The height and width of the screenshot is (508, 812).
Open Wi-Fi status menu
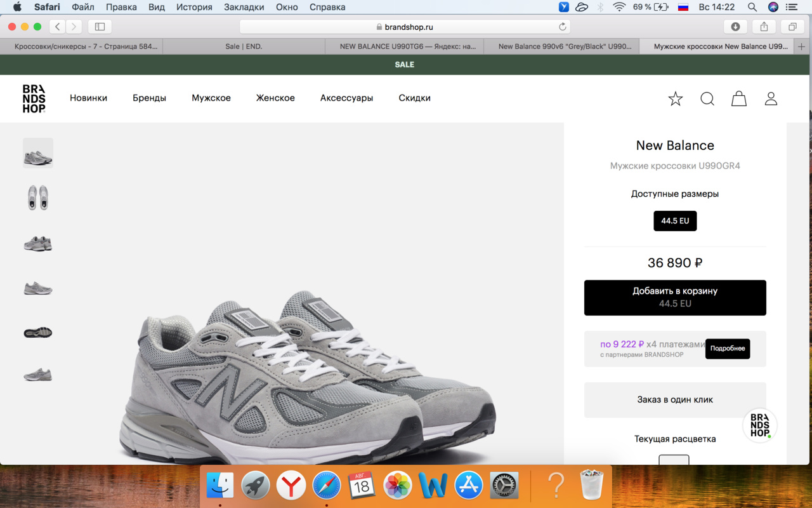(619, 7)
